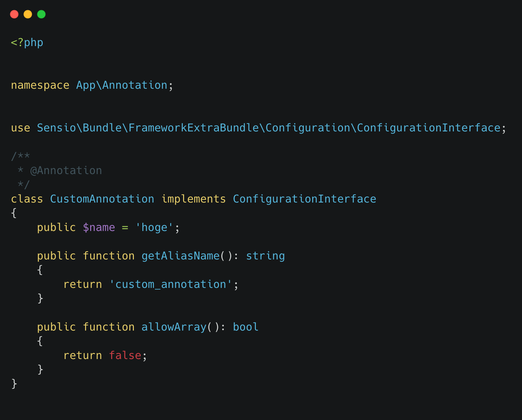Click the implements keyword
This screenshot has height=420, width=522.
point(194,199)
